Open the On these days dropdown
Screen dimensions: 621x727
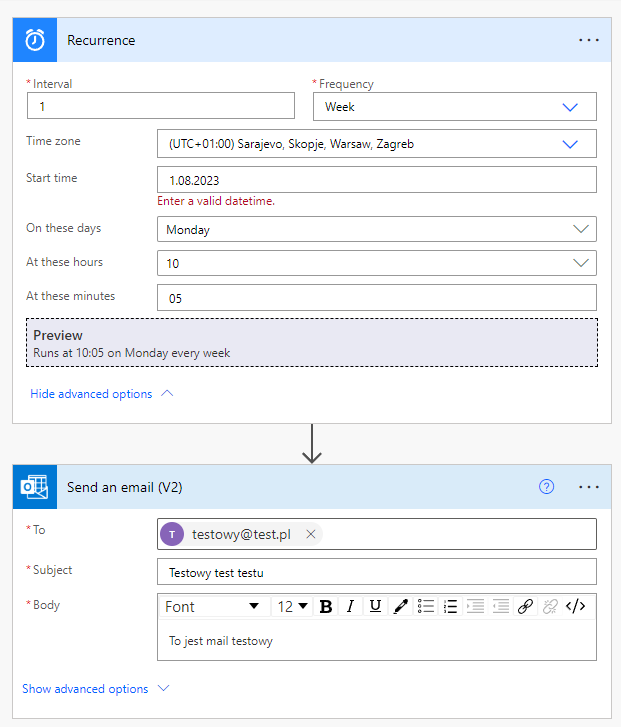[x=376, y=230]
